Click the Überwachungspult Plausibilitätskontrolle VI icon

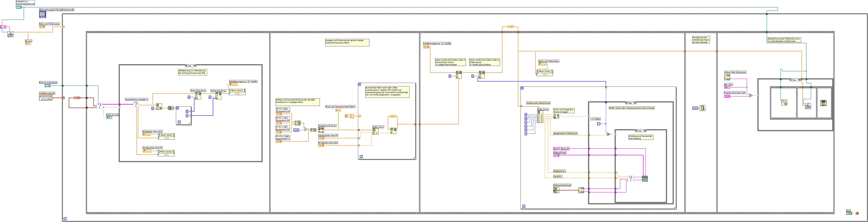tap(42, 14)
